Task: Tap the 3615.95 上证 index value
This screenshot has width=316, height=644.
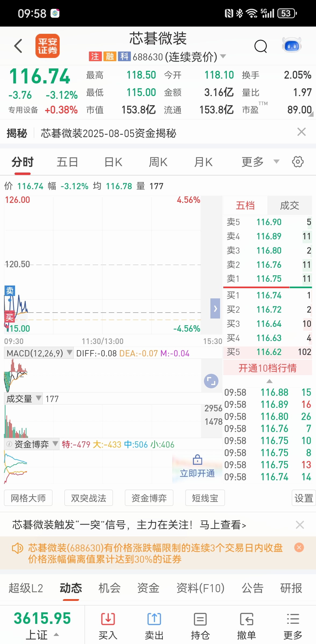Action: (x=42, y=619)
